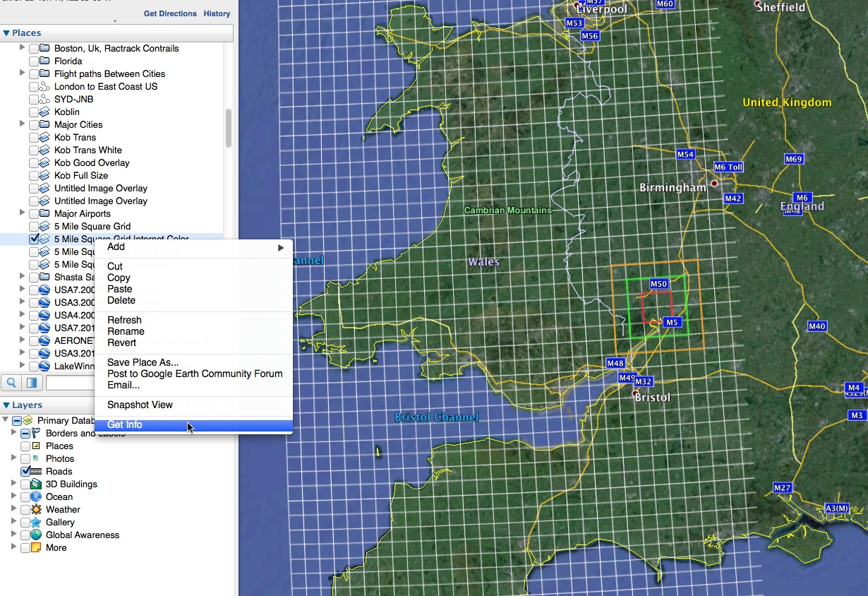Screen dimensions: 868x596
Task: Click the Places list vertical scrollbar
Action: [228, 129]
